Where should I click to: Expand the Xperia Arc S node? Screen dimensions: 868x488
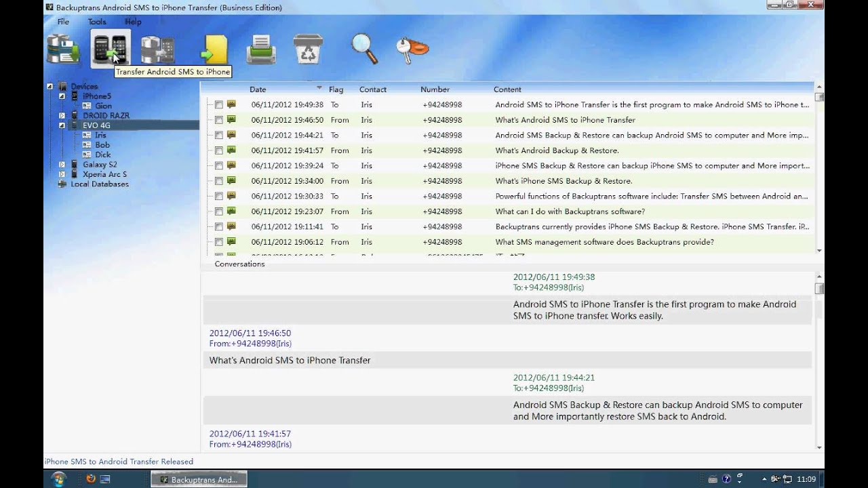62,174
